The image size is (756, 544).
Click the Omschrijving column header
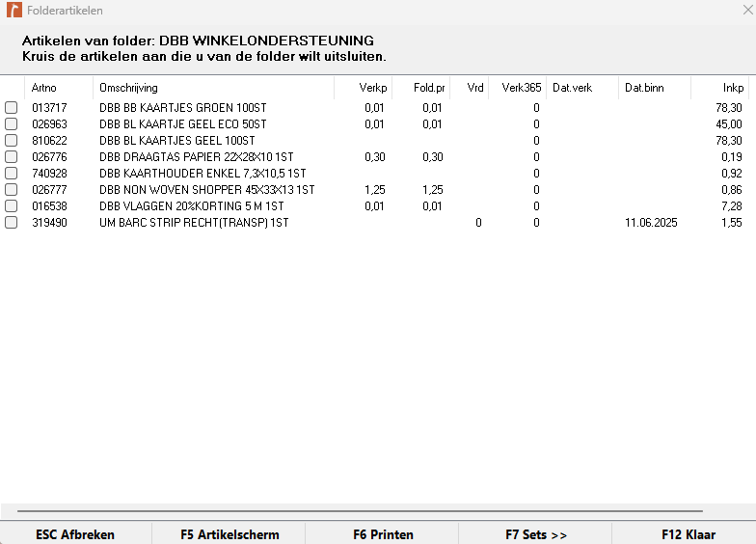pyautogui.click(x=214, y=88)
